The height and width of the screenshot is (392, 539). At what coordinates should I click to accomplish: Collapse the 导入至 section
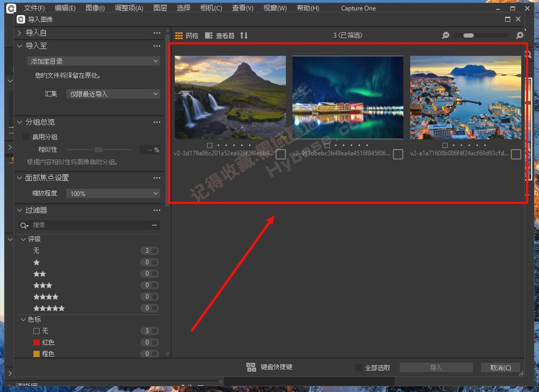point(20,46)
